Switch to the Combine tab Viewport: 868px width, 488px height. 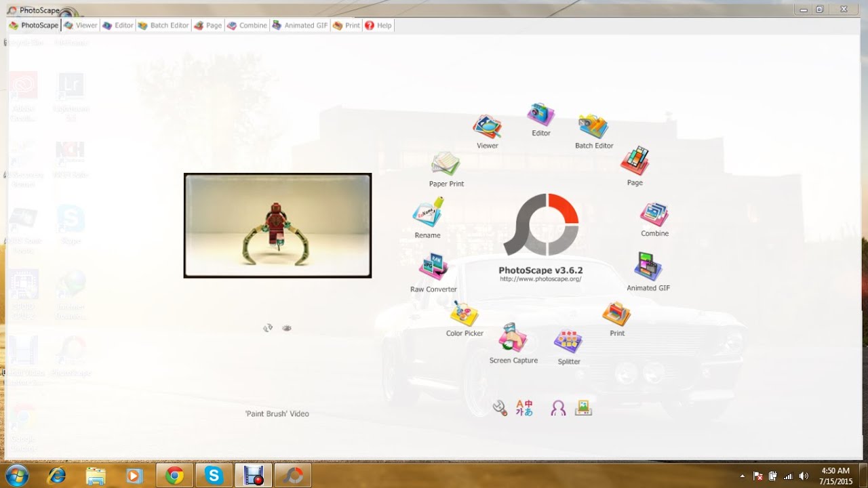click(x=248, y=25)
